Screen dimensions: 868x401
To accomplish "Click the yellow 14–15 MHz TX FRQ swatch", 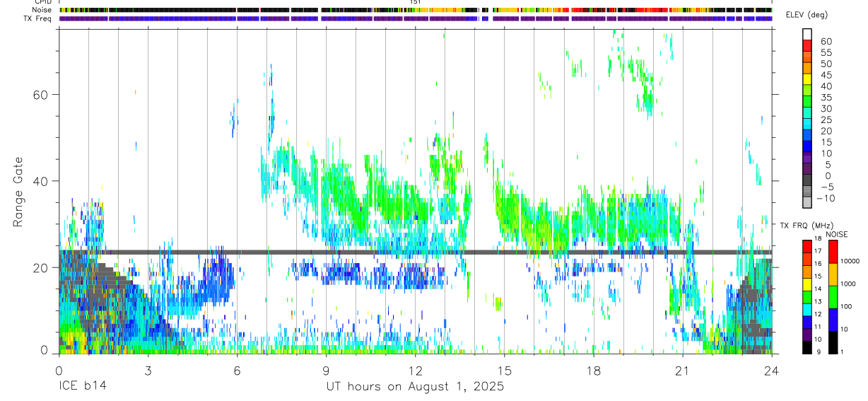I will click(x=808, y=284).
